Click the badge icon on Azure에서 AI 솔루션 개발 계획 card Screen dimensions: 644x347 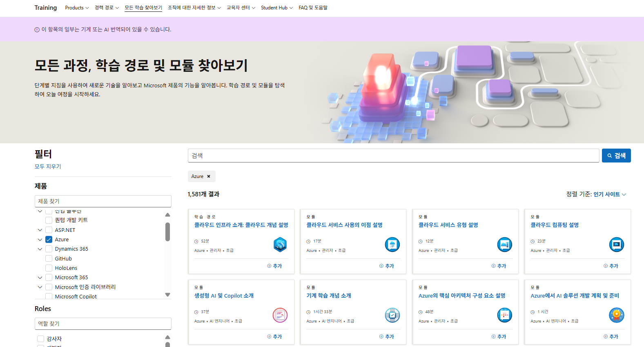click(x=617, y=315)
